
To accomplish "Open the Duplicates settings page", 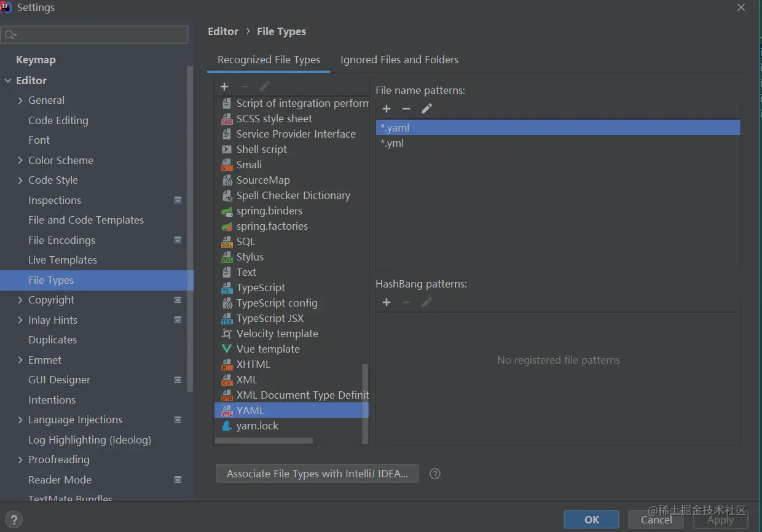I will coord(52,340).
